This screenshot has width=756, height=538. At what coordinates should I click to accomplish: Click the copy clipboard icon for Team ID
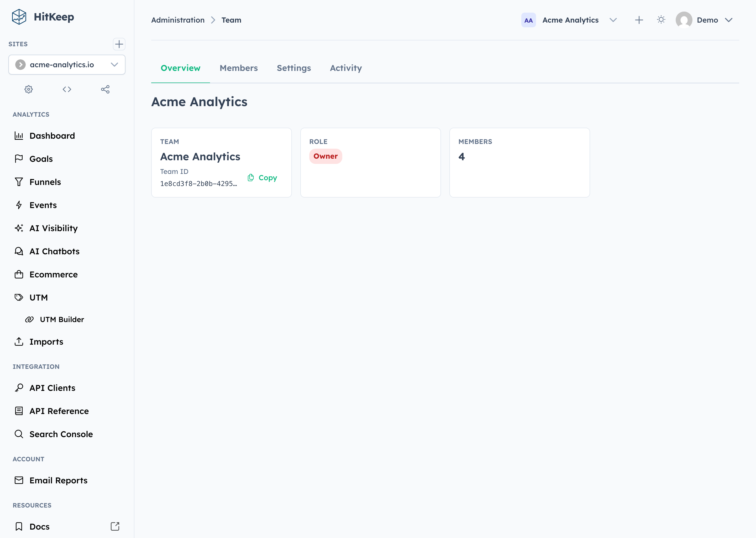(x=251, y=178)
